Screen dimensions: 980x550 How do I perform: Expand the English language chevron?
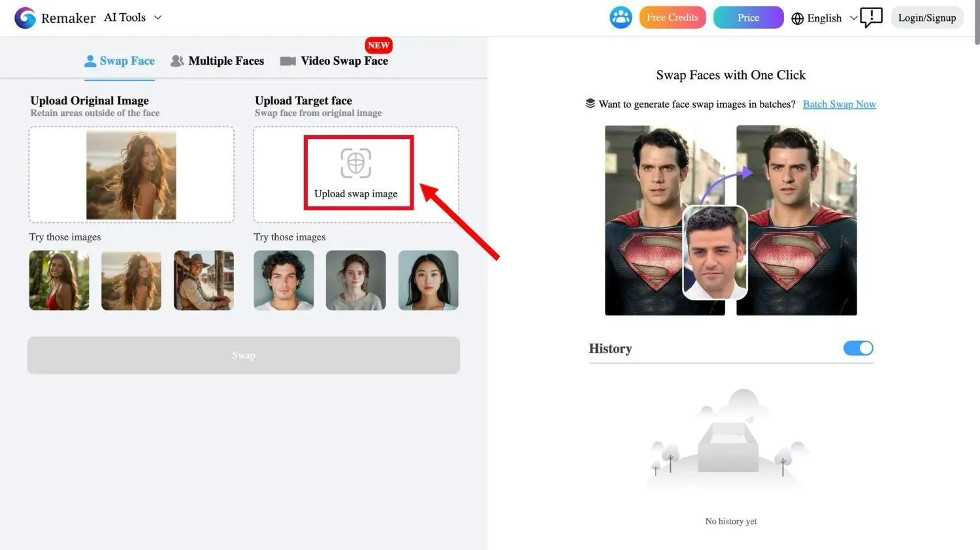(853, 18)
